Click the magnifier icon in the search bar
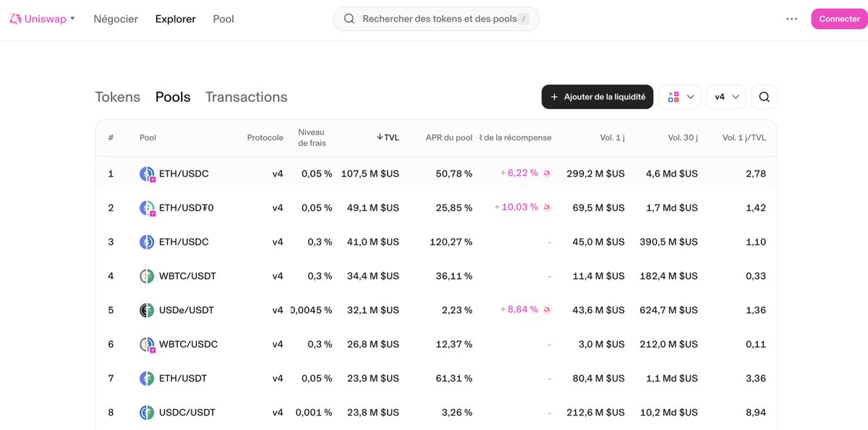The height and width of the screenshot is (430, 868). pyautogui.click(x=349, y=19)
